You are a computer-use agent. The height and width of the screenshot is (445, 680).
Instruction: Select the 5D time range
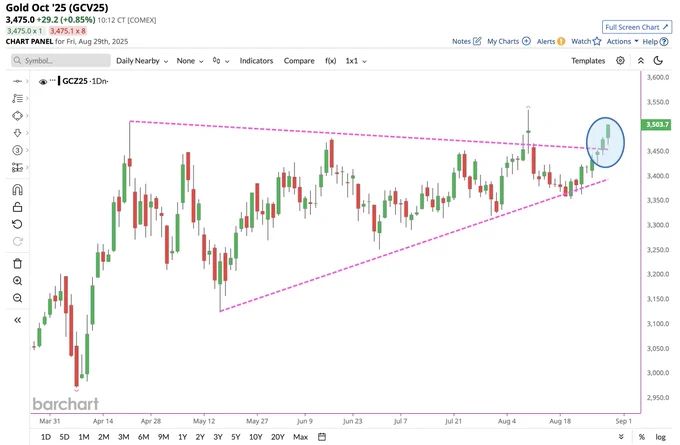[x=64, y=437]
